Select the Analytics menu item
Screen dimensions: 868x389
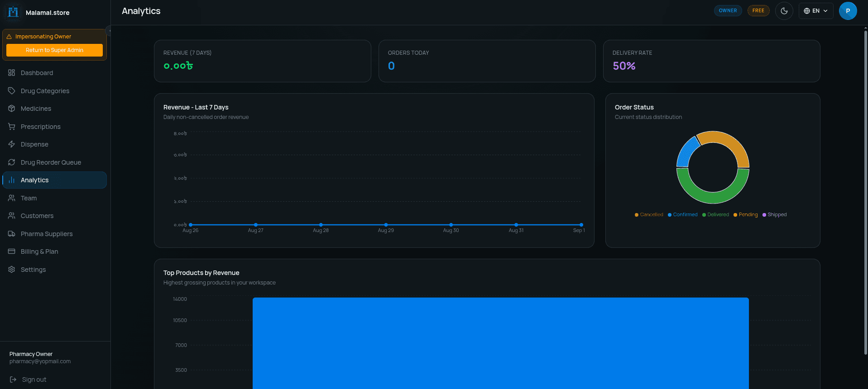54,180
